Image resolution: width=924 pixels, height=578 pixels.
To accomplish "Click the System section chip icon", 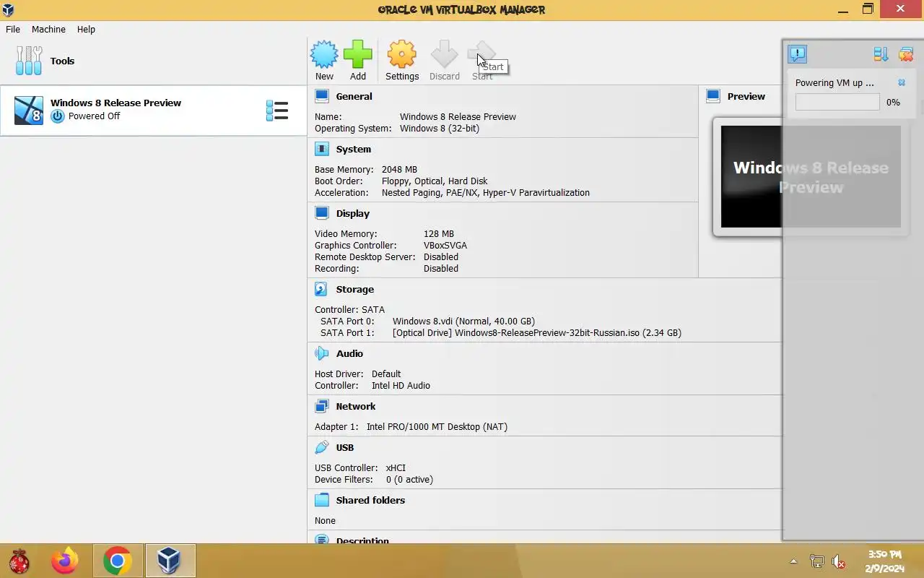I will 322,149.
